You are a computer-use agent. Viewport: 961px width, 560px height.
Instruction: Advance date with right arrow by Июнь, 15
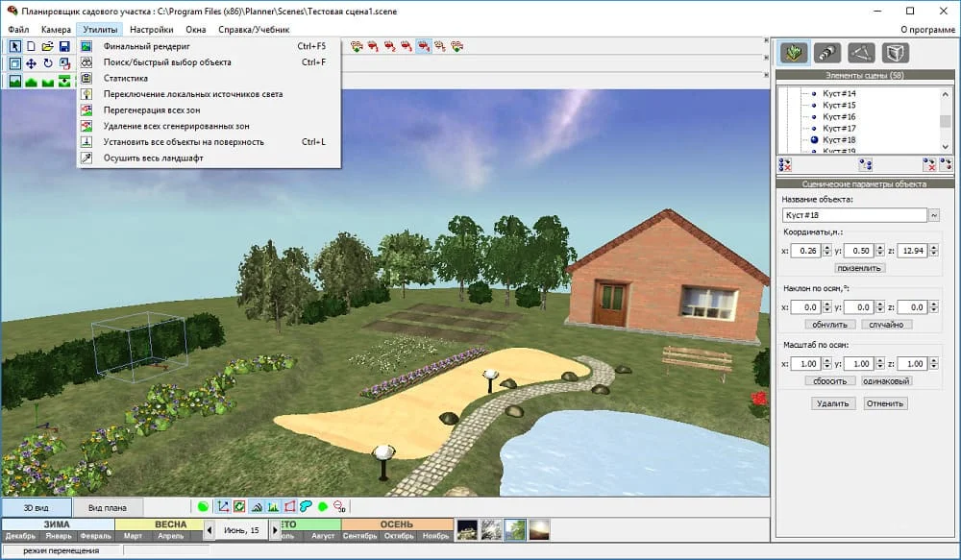(x=276, y=529)
